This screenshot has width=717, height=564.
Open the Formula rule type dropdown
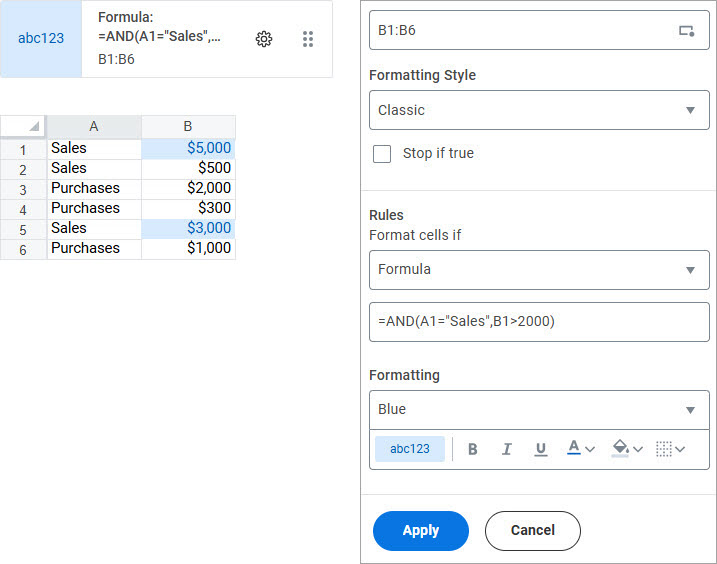[539, 270]
